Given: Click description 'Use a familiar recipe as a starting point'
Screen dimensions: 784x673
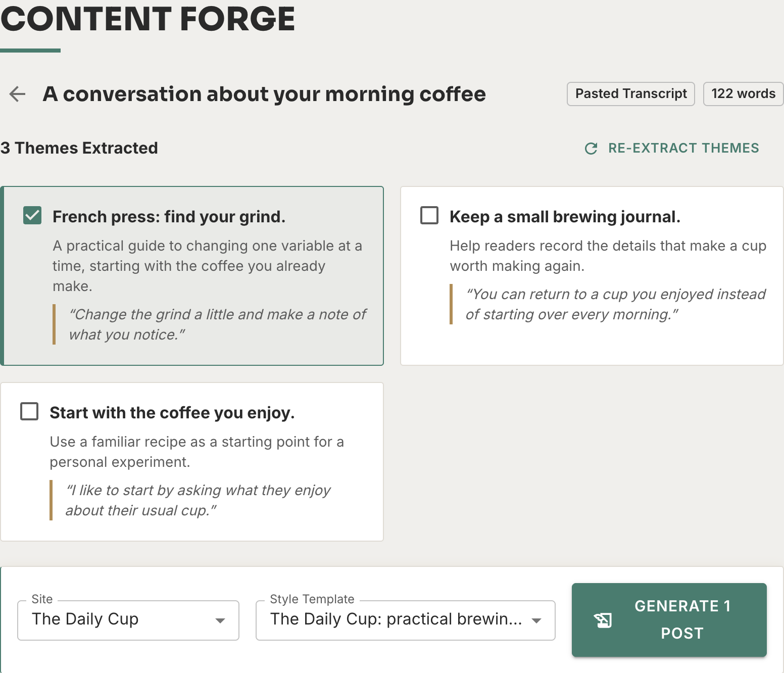Looking at the screenshot, I should tap(197, 452).
